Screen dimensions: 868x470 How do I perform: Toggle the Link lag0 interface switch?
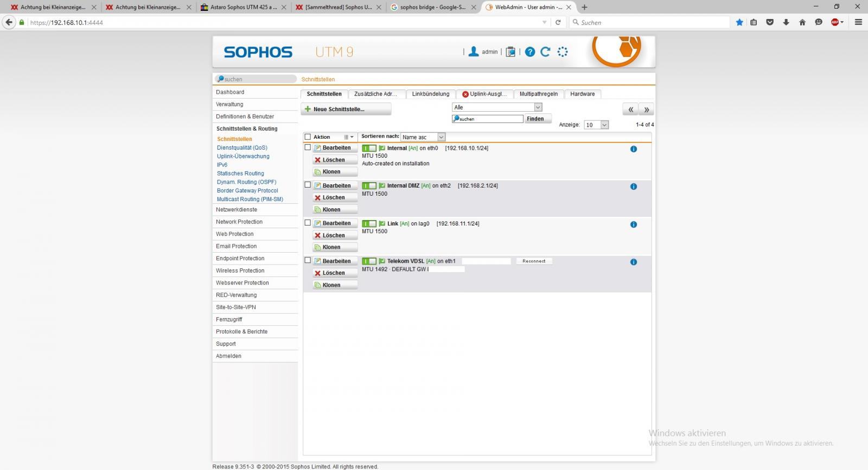pyautogui.click(x=369, y=224)
